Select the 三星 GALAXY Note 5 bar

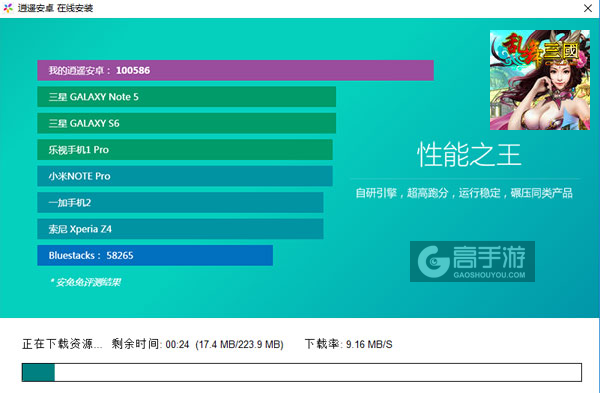186,97
